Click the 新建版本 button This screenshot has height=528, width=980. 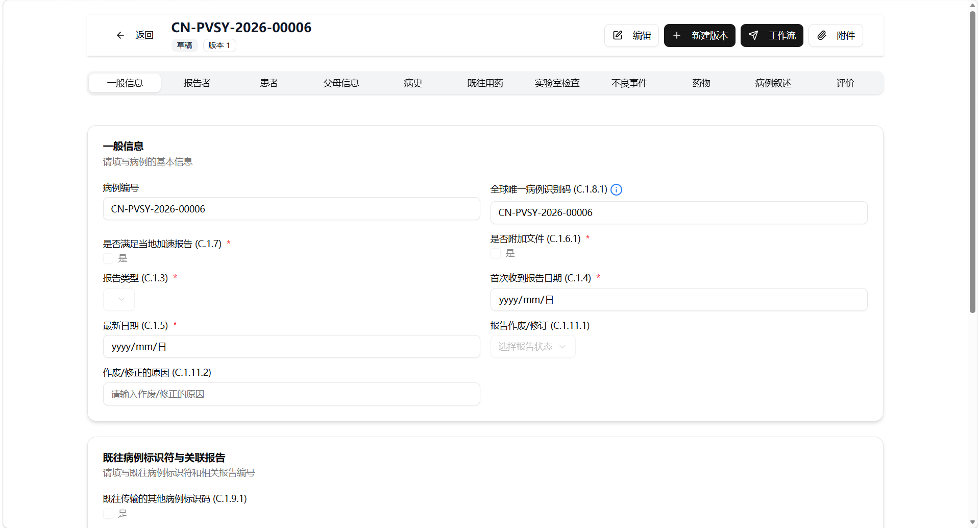click(700, 35)
